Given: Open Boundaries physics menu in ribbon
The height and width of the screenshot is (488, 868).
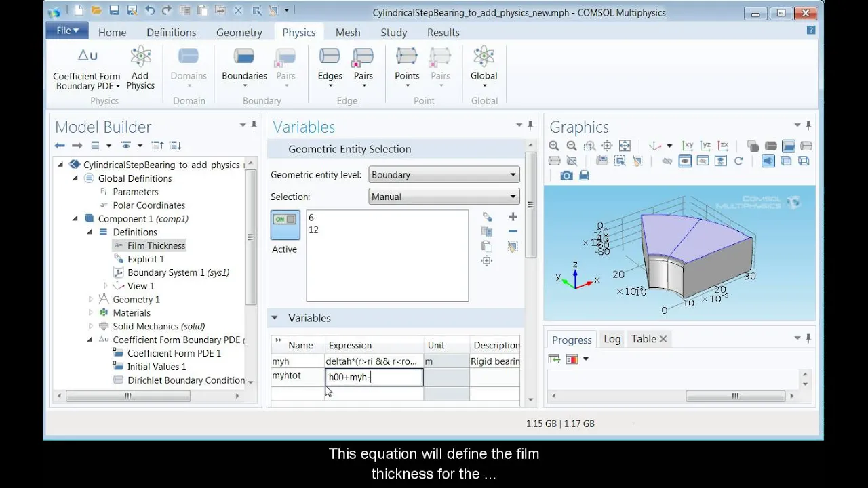Looking at the screenshot, I should pos(244,68).
